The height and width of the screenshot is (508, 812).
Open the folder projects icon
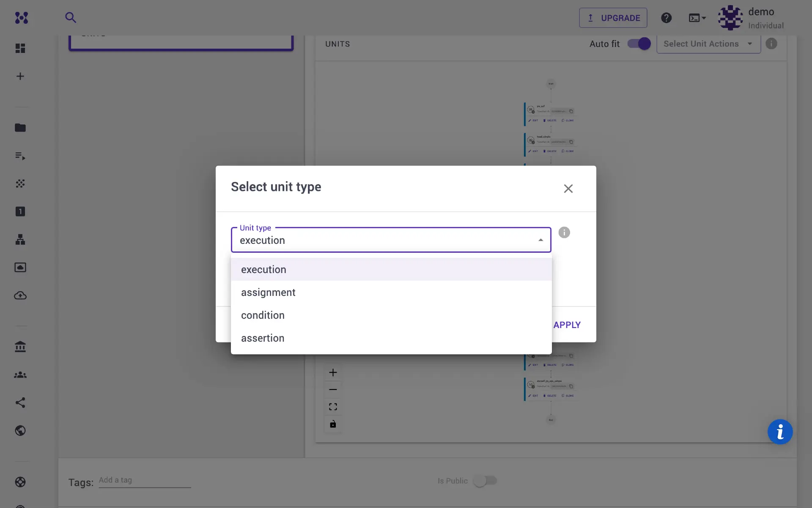tap(20, 128)
